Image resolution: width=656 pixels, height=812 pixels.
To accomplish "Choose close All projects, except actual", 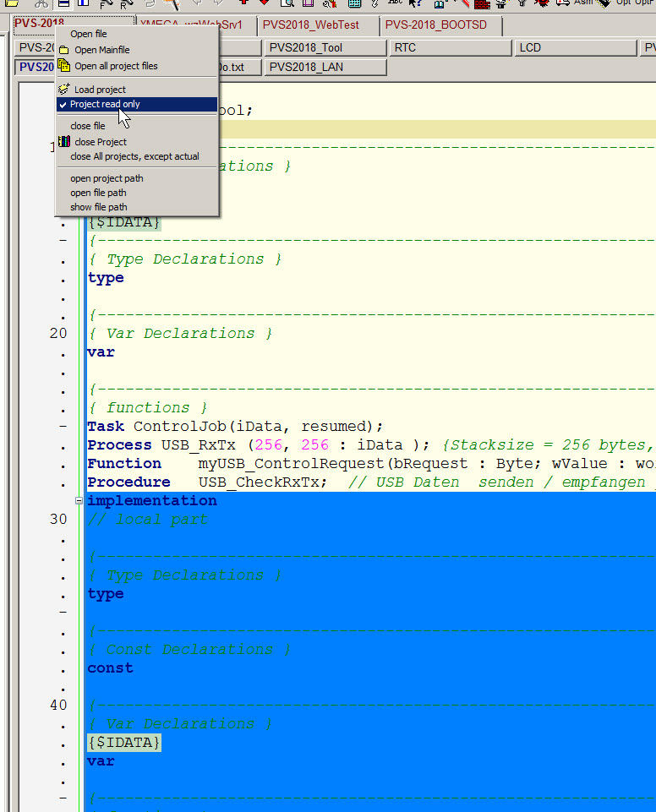I will tap(137, 156).
